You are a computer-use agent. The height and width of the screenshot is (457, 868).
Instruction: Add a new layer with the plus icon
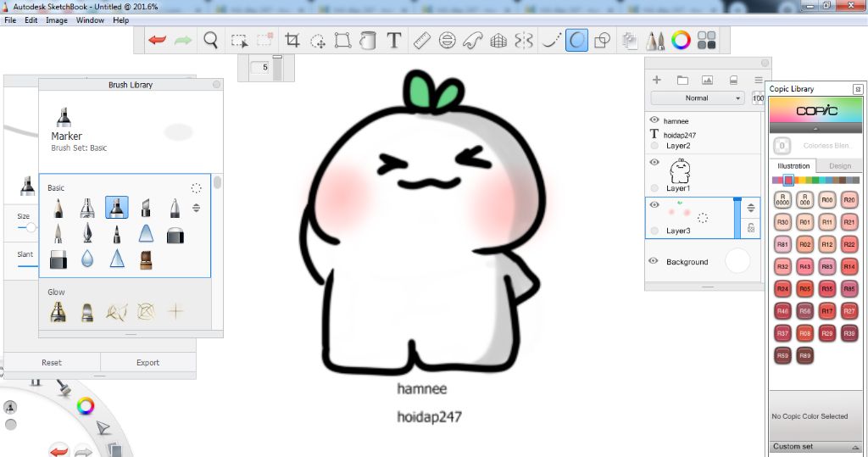(657, 80)
